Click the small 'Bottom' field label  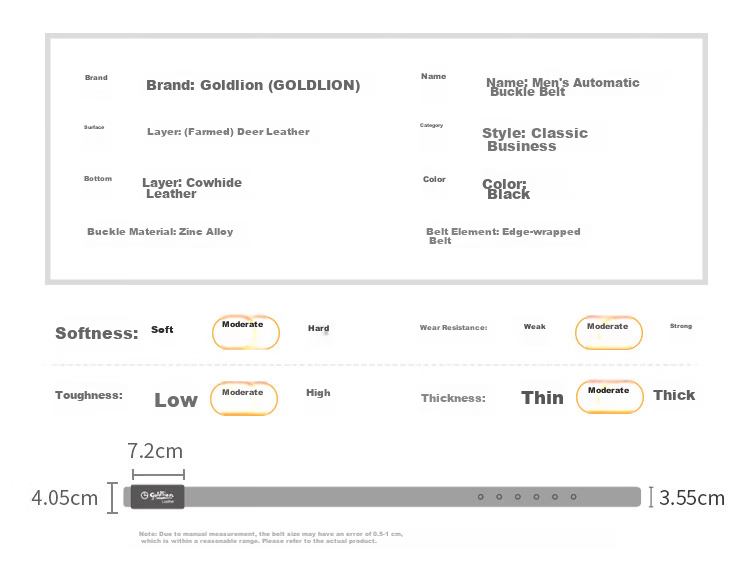[x=98, y=178]
